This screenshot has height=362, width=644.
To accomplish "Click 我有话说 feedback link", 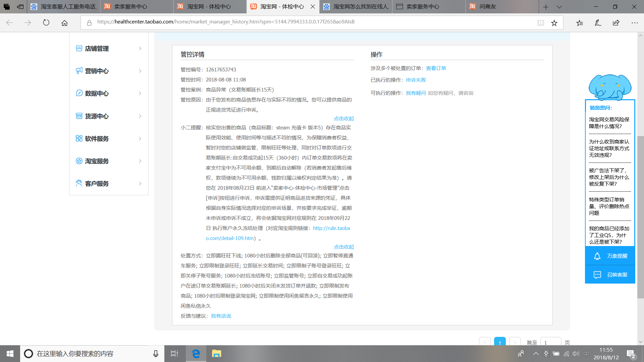I will [221, 316].
